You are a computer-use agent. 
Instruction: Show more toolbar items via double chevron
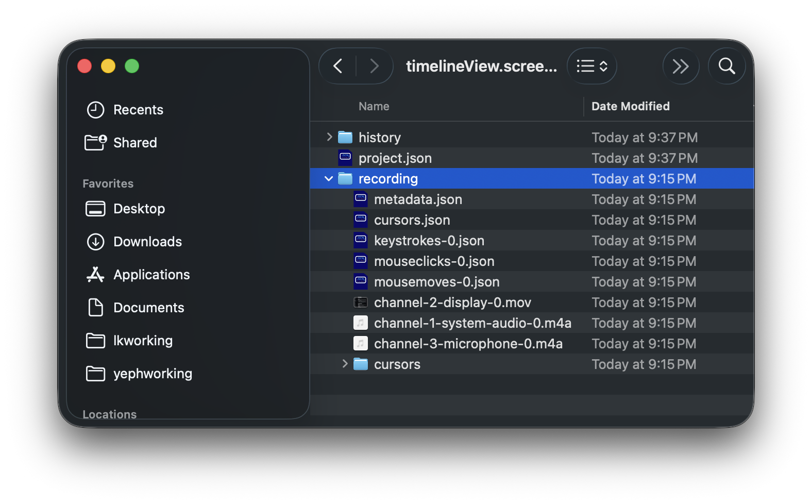pyautogui.click(x=681, y=66)
